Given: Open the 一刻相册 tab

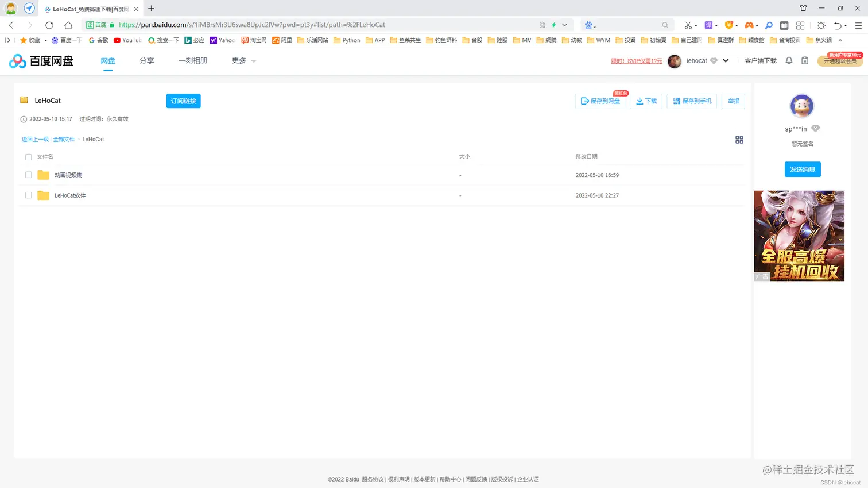Looking at the screenshot, I should (193, 60).
